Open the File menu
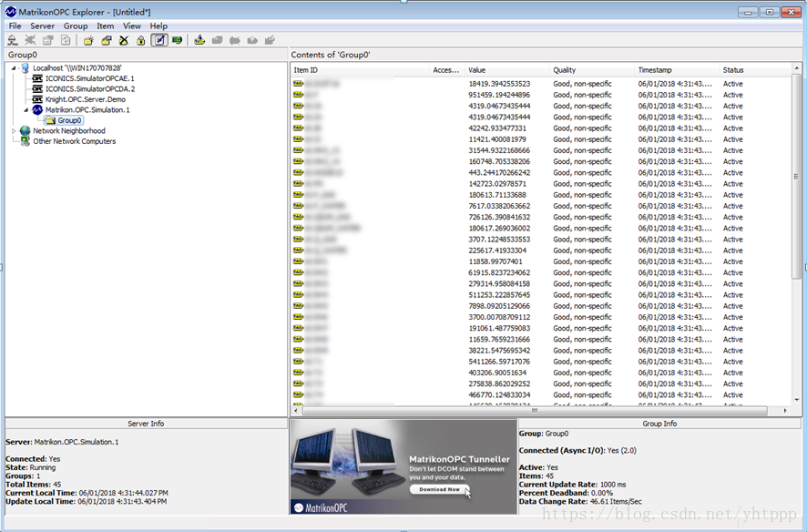The height and width of the screenshot is (532, 807). click(15, 26)
